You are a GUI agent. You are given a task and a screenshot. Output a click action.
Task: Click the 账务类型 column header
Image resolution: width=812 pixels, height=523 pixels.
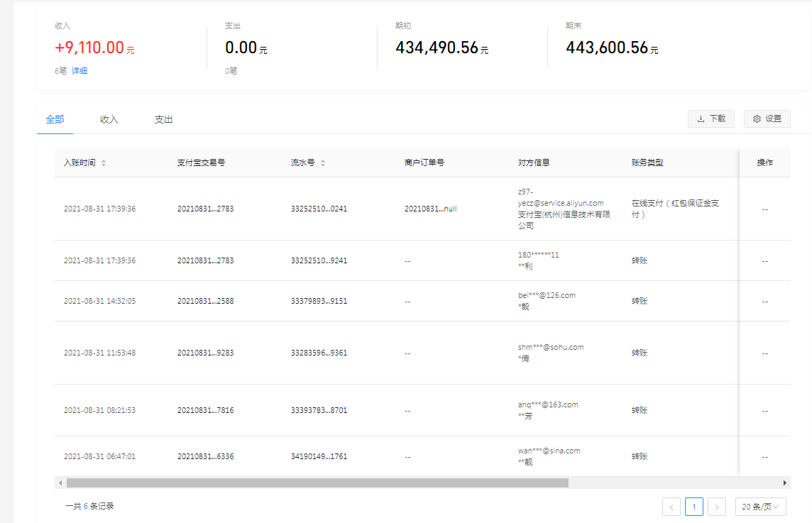pyautogui.click(x=647, y=163)
